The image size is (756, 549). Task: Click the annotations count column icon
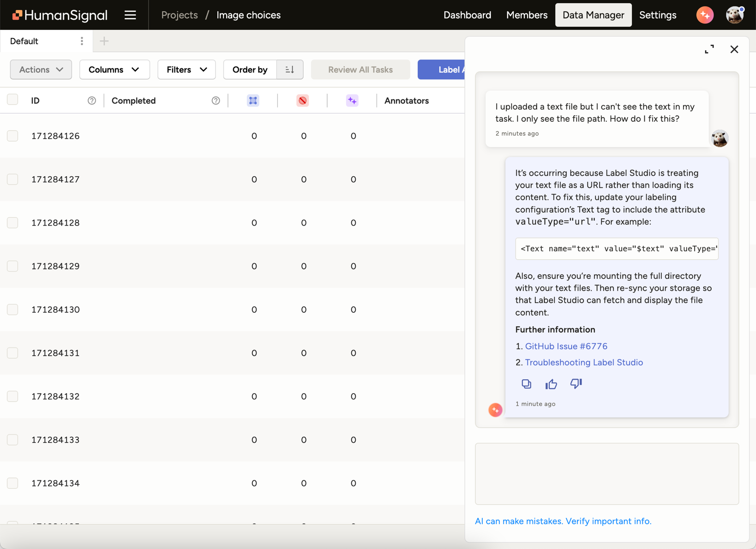253,100
